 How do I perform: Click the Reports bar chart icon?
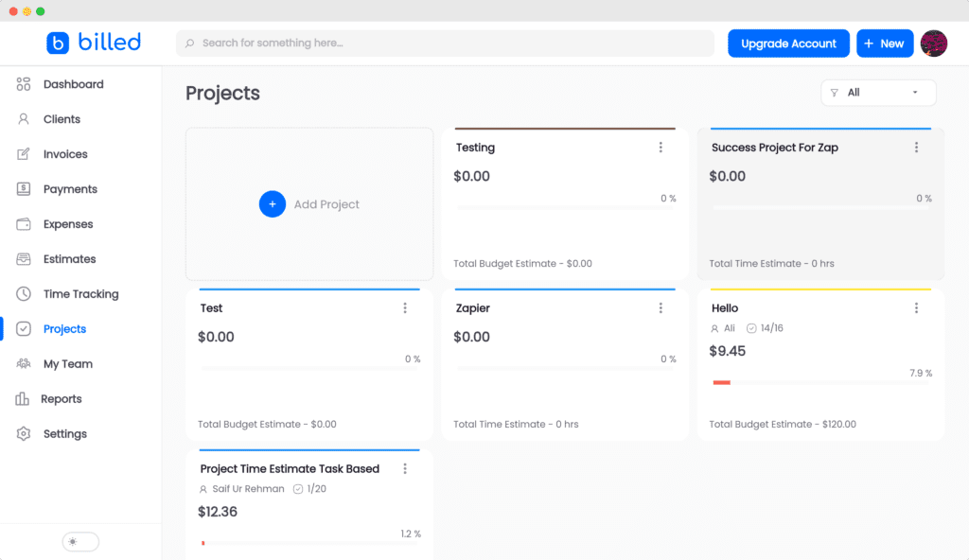[x=23, y=399]
